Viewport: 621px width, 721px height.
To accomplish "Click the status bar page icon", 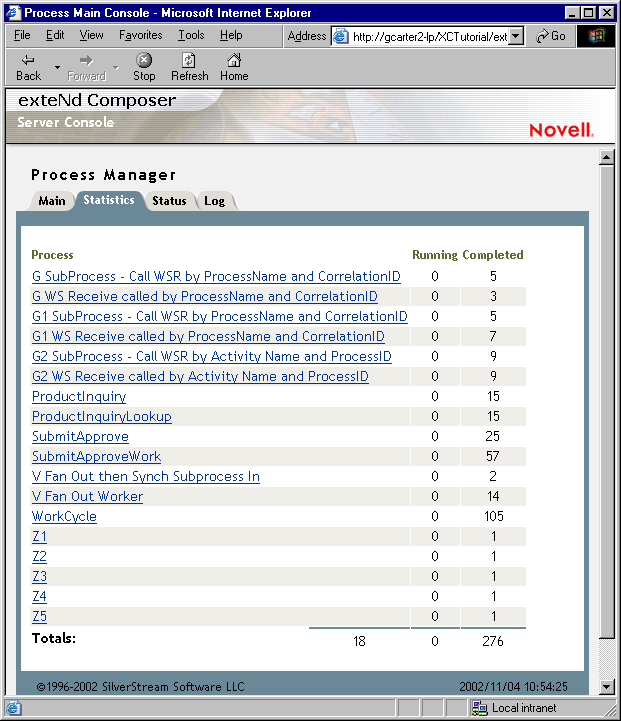I will (x=13, y=708).
